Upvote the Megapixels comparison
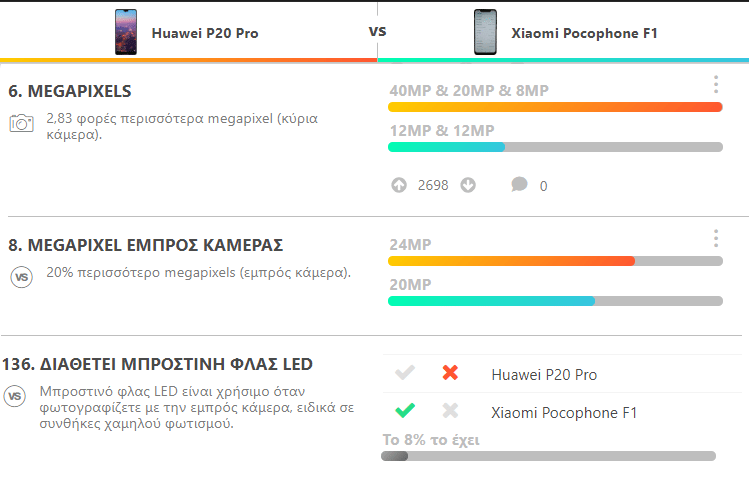The height and width of the screenshot is (487, 749). tap(399, 185)
